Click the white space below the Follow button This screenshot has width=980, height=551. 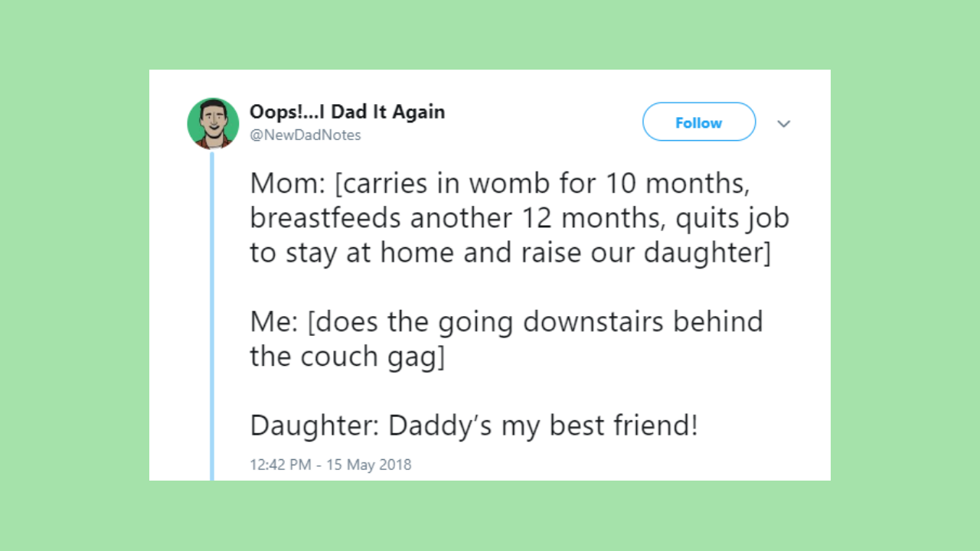(x=699, y=155)
